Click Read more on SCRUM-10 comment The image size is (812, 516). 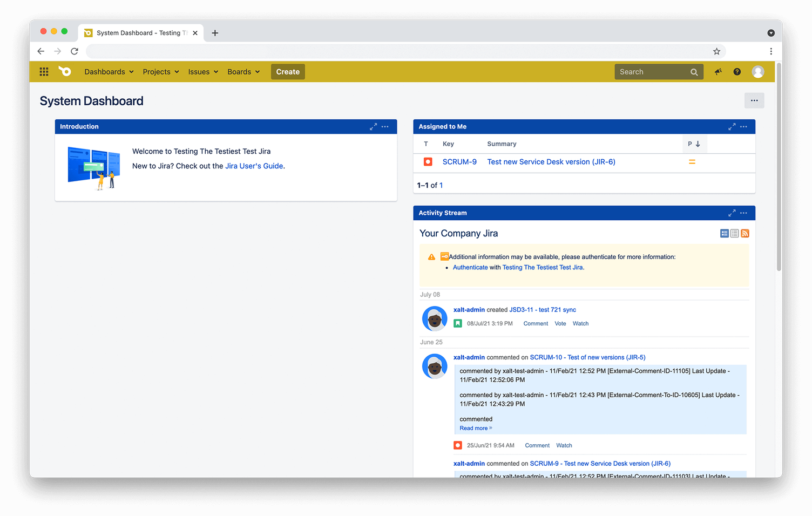click(476, 429)
